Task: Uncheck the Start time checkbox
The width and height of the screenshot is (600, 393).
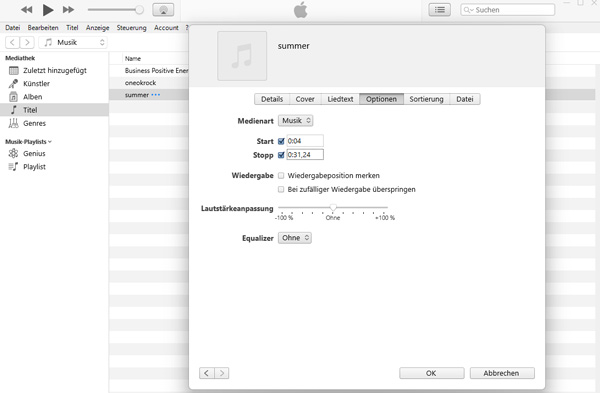Action: coord(281,141)
